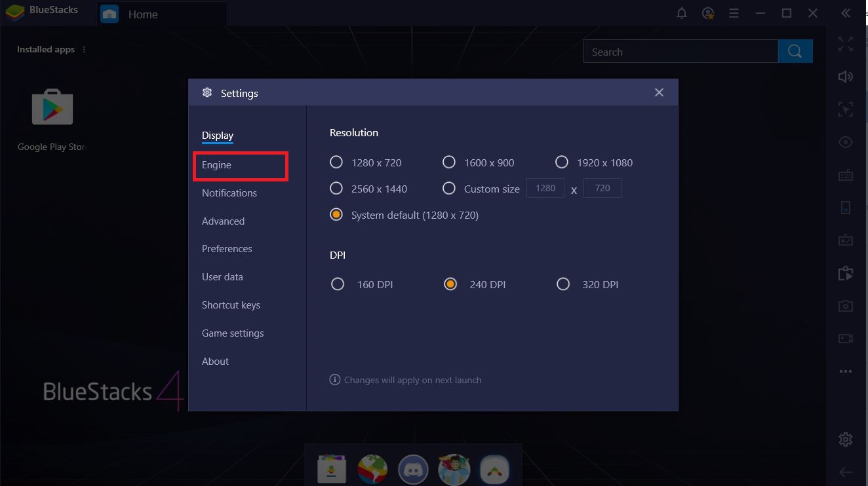Open the hamburger menu in title bar

point(734,13)
